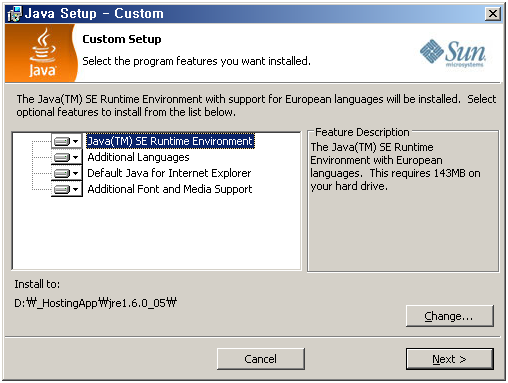
Task: Select the Default Java for Internet Explorer feature
Action: 169,173
